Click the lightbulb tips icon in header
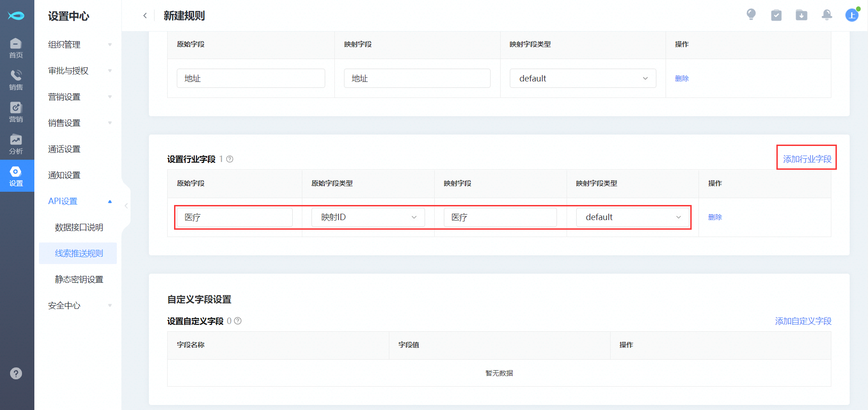 751,15
